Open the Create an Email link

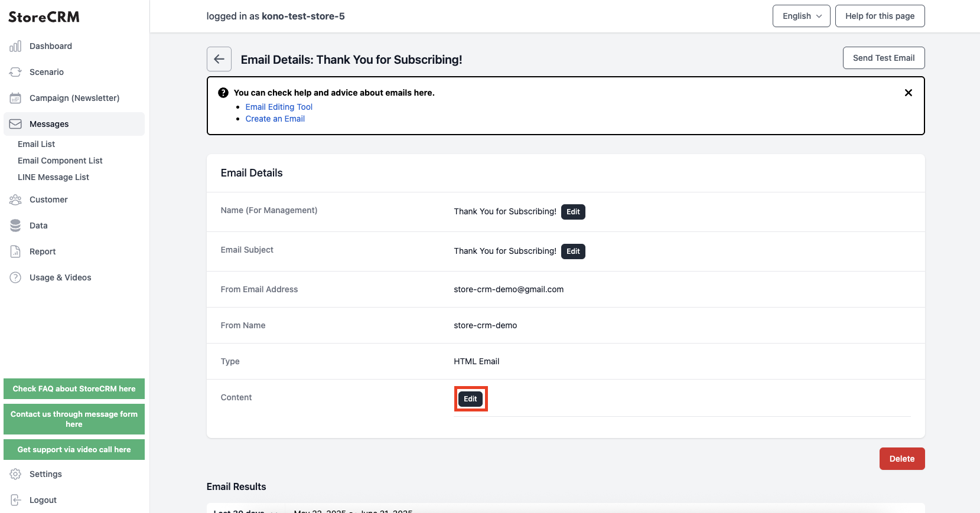point(275,119)
